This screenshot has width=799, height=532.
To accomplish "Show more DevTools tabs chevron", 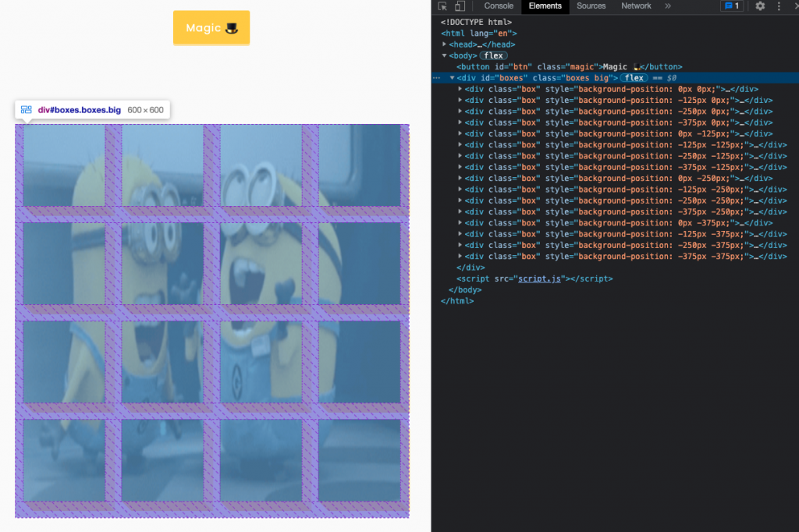I will click(668, 6).
